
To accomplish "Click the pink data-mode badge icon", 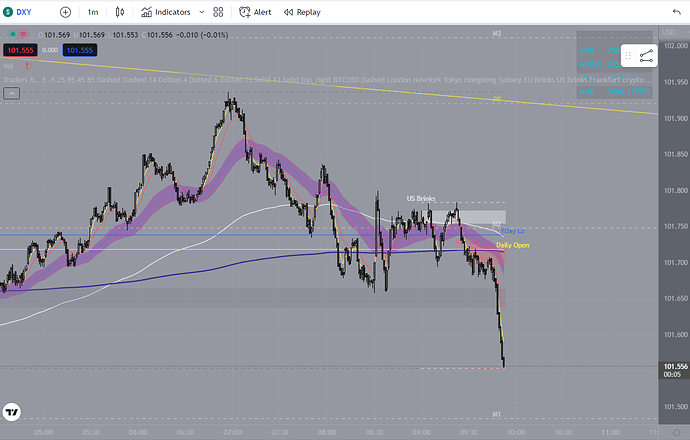I will tap(23, 34).
